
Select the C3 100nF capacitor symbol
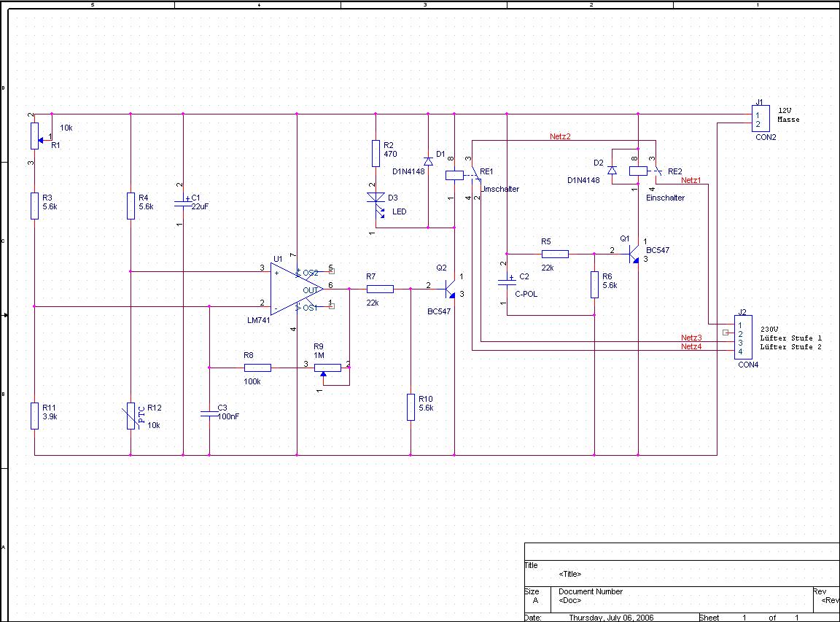tap(209, 414)
